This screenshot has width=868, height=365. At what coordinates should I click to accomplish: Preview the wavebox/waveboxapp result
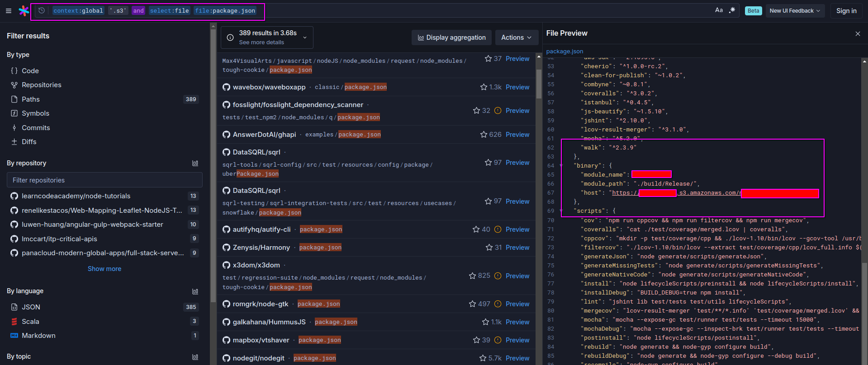click(517, 87)
